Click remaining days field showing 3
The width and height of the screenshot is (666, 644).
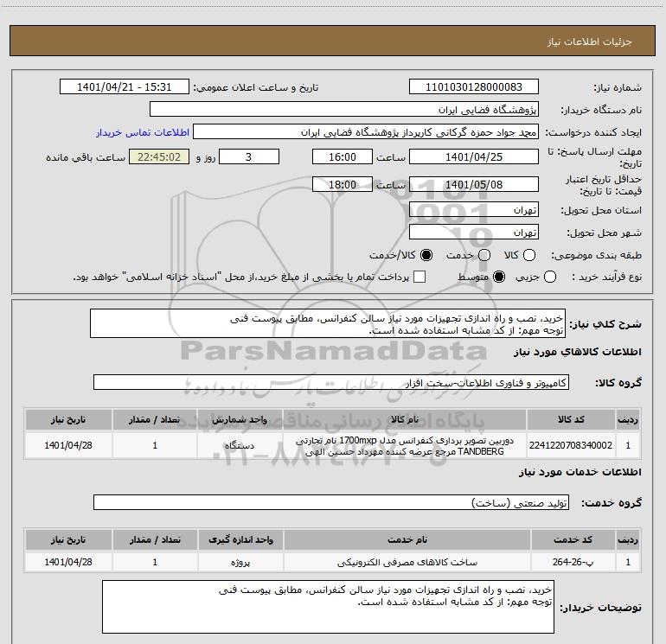(x=249, y=156)
